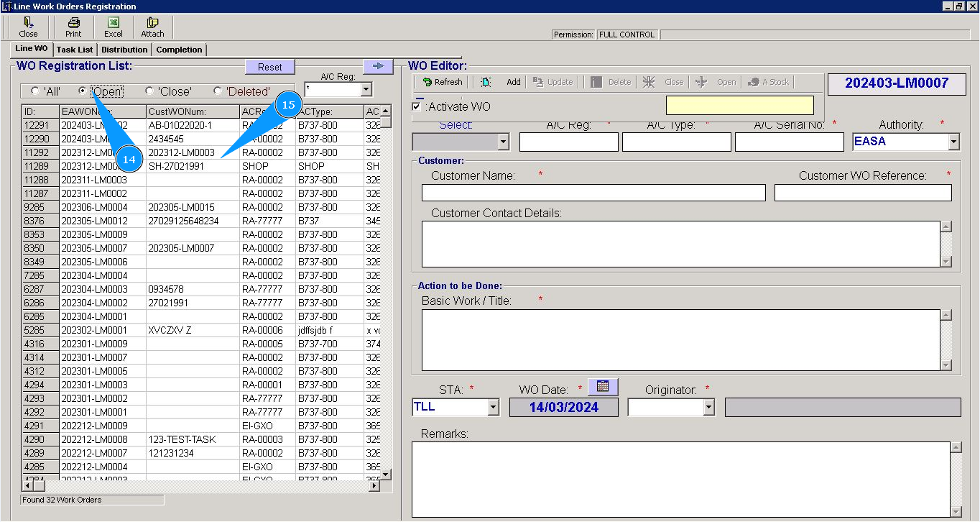This screenshot has height=522, width=980.
Task: Switch to the Task List tab
Action: 75,50
